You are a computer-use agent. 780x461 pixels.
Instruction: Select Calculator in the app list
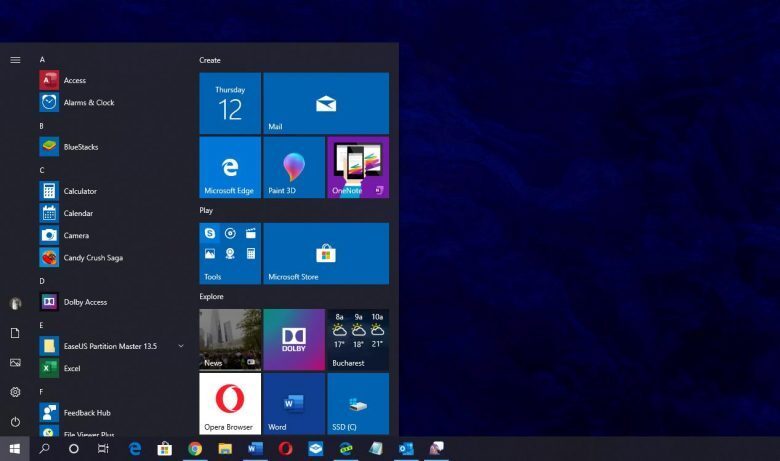point(80,191)
